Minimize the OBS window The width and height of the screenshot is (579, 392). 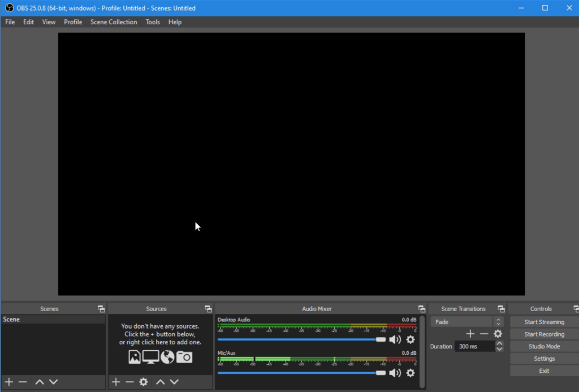(521, 8)
